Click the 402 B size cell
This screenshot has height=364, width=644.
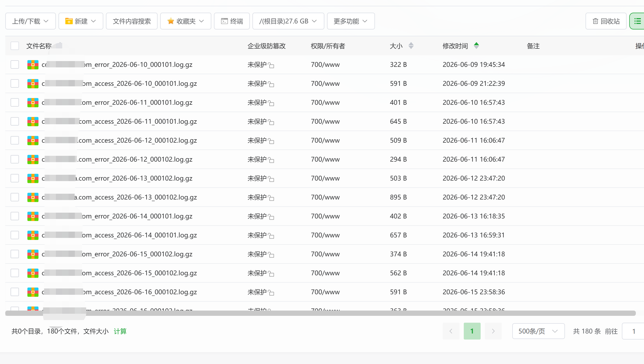click(x=398, y=216)
